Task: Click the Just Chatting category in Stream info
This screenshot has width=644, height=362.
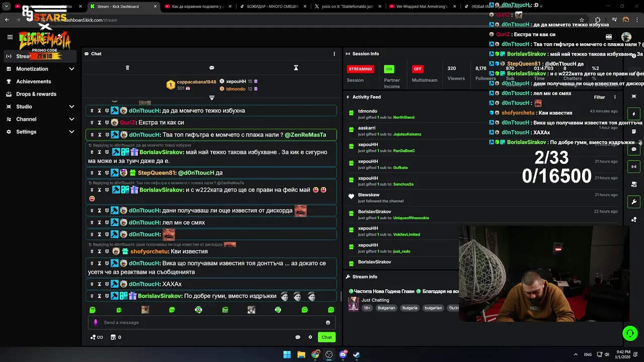Action: point(375,300)
